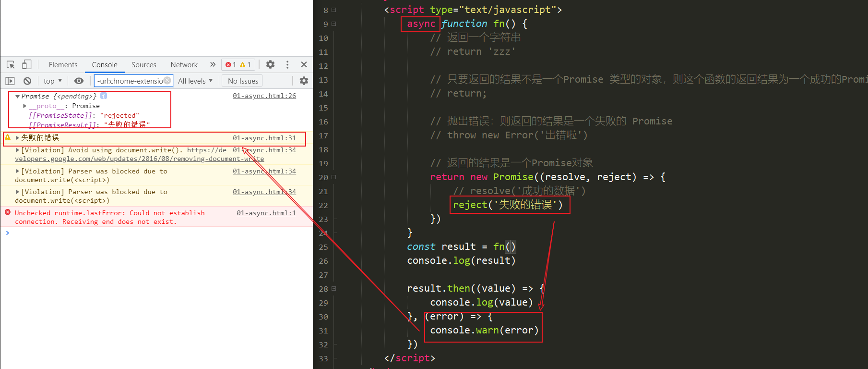Open DevTools settings gear in top bar
Screen dimensions: 868x369
coord(271,64)
